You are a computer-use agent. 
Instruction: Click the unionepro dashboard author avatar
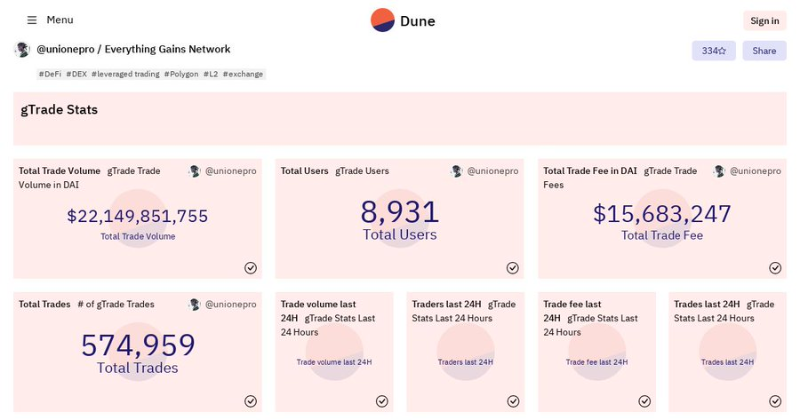tap(22, 50)
